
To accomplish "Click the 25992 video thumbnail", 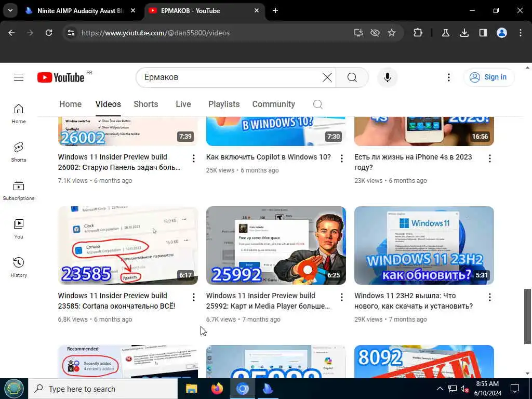I will [276, 245].
